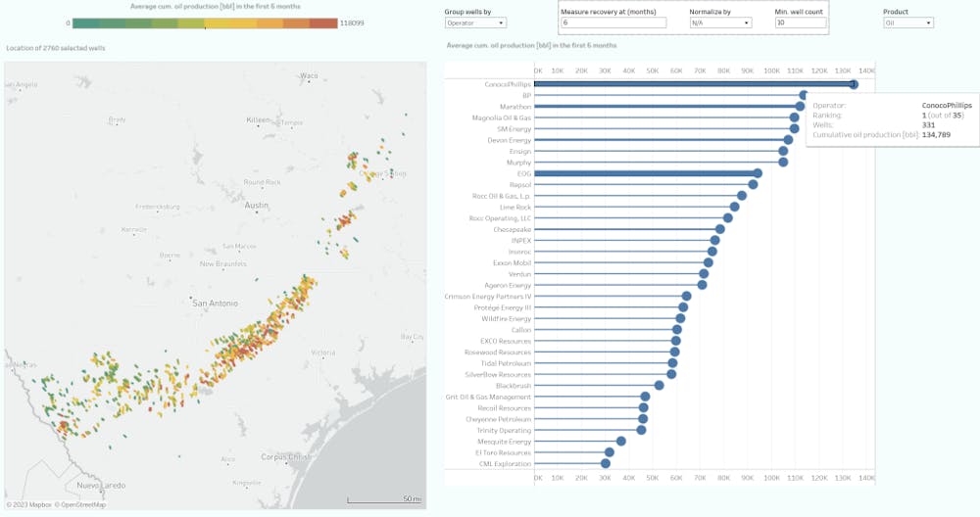
Task: Open the Mapbox attribution link
Action: tap(28, 504)
